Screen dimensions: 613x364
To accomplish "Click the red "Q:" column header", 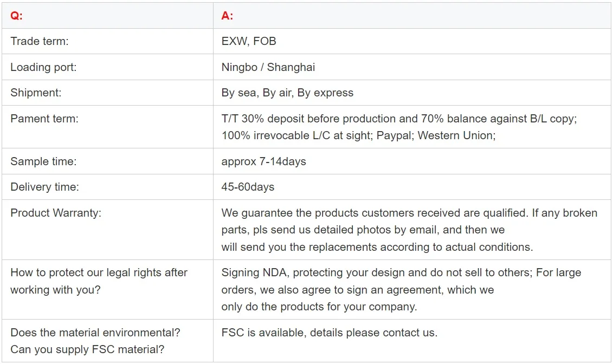I will click(17, 16).
